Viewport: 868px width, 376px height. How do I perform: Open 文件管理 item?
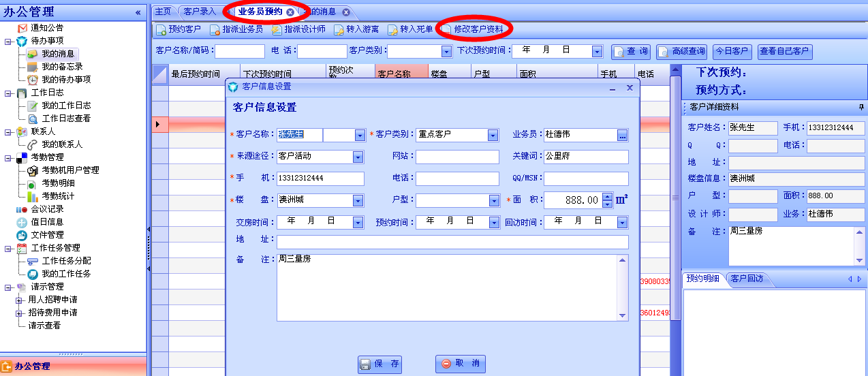click(x=46, y=235)
